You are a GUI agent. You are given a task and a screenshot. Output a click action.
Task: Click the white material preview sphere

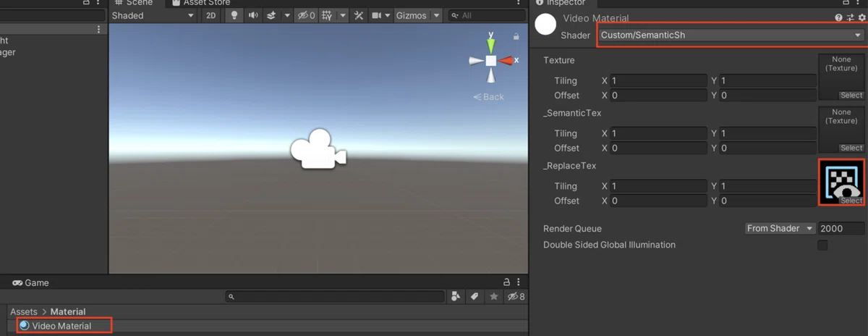[x=545, y=25]
